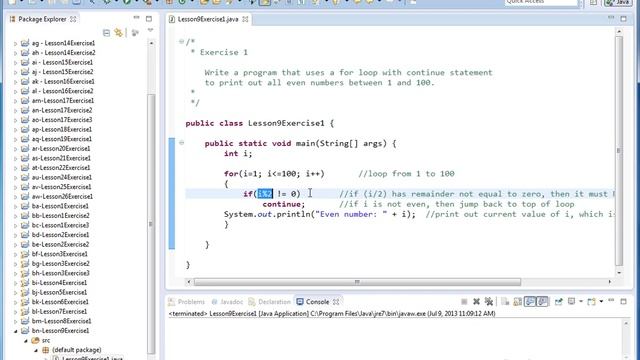The width and height of the screenshot is (640, 360).
Task: Select ak - Lesson16Exercise1 project
Action: pos(63,81)
